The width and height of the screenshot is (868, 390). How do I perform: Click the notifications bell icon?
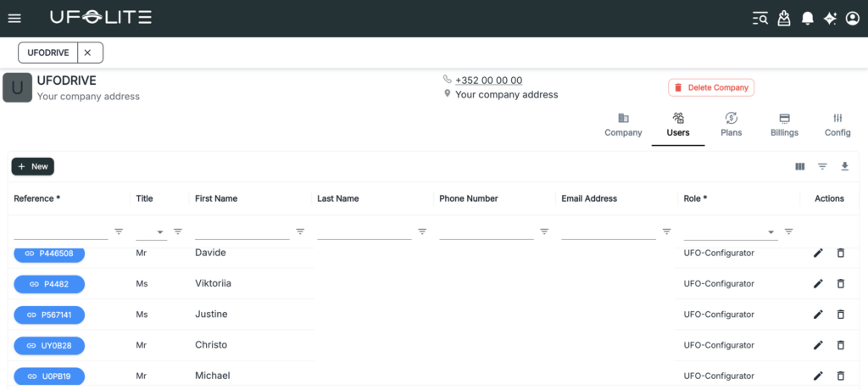click(x=808, y=18)
